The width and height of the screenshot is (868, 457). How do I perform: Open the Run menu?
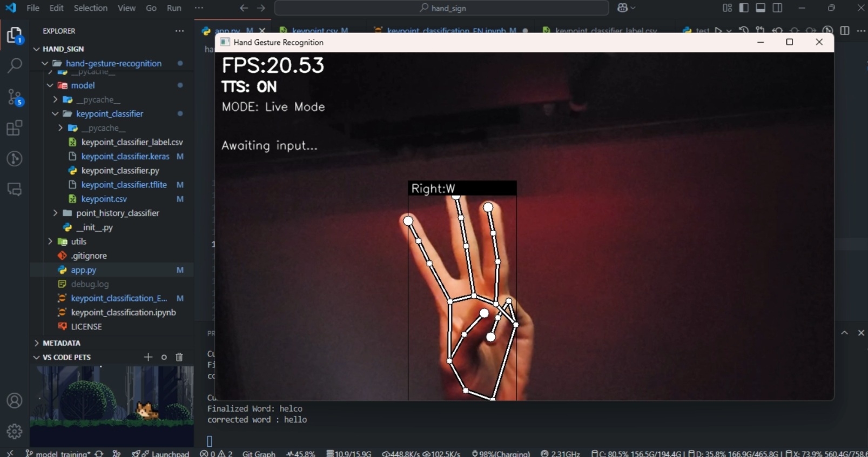tap(174, 8)
